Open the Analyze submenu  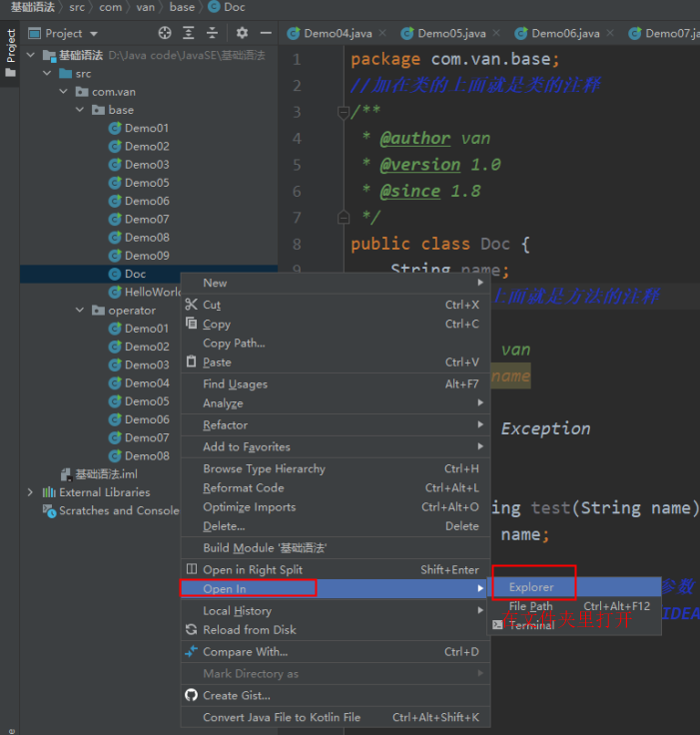pyautogui.click(x=336, y=403)
